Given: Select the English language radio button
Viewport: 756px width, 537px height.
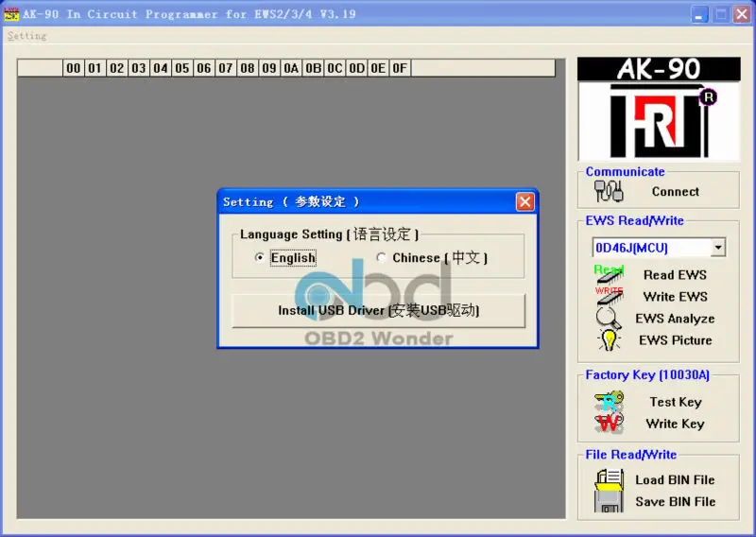Looking at the screenshot, I should [x=259, y=258].
